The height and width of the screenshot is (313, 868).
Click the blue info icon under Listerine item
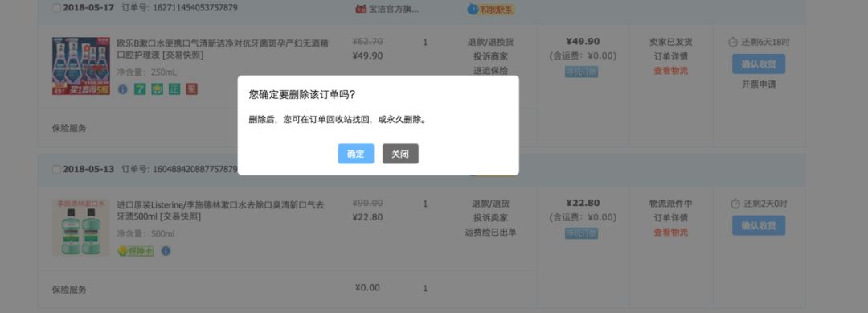166,251
